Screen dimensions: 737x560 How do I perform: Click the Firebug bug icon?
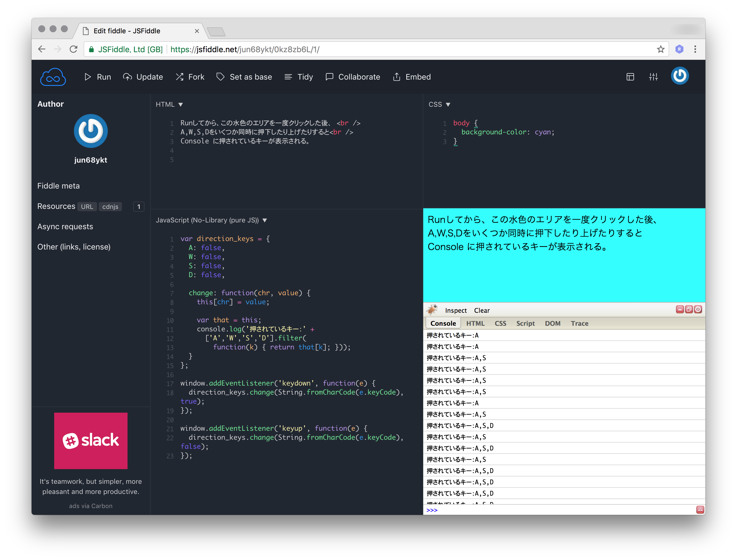tap(432, 310)
